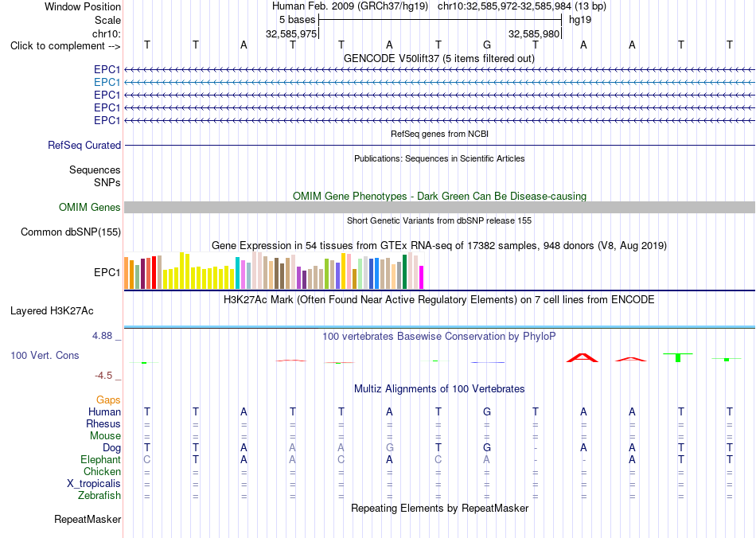Screen dimensions: 756x538
Task: Select the Elephant species label
Action: pyautogui.click(x=100, y=459)
